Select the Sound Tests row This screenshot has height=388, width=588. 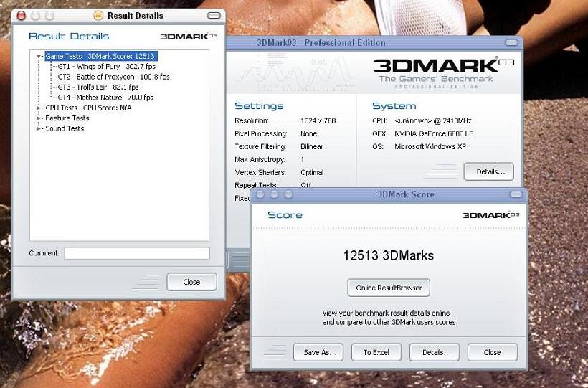point(65,128)
